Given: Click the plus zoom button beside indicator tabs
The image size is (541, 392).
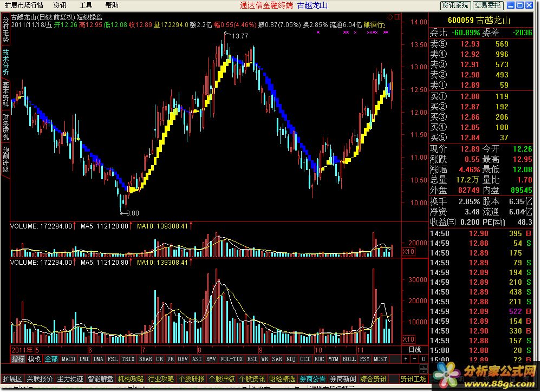Looking at the screenshot, I should (406, 359).
